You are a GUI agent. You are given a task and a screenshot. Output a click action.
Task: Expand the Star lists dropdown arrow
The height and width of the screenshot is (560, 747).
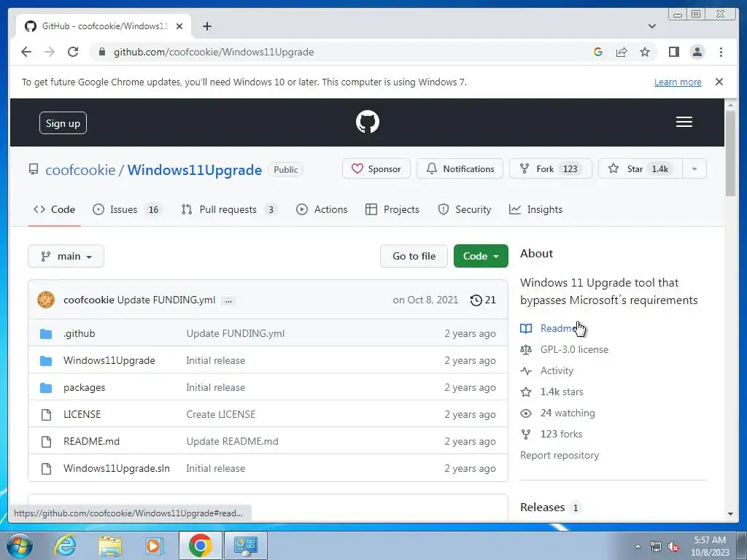tap(694, 169)
